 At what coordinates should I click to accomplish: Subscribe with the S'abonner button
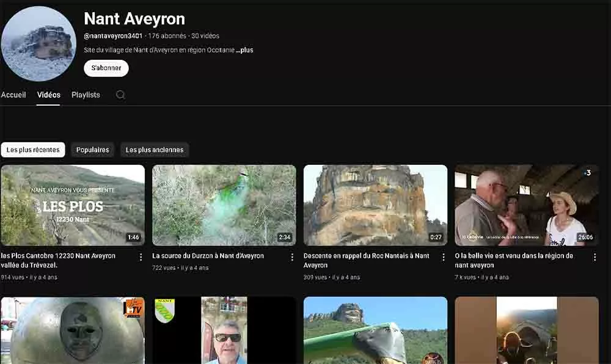(x=106, y=68)
